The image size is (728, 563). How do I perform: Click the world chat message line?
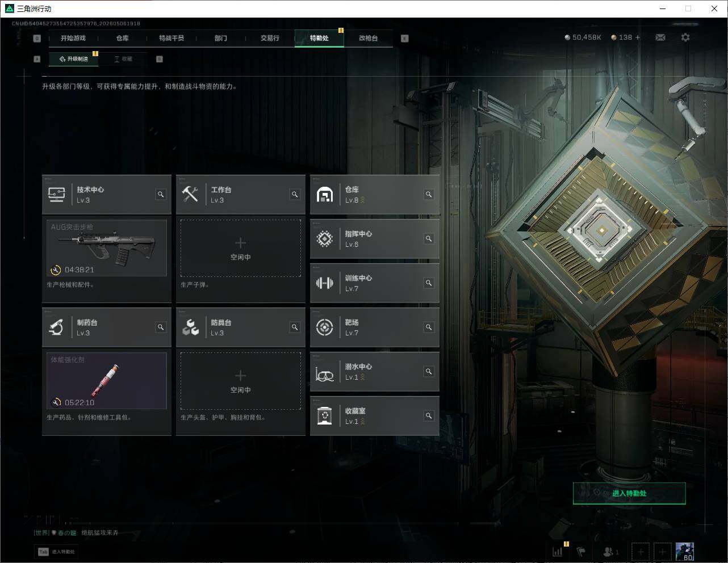(x=76, y=533)
